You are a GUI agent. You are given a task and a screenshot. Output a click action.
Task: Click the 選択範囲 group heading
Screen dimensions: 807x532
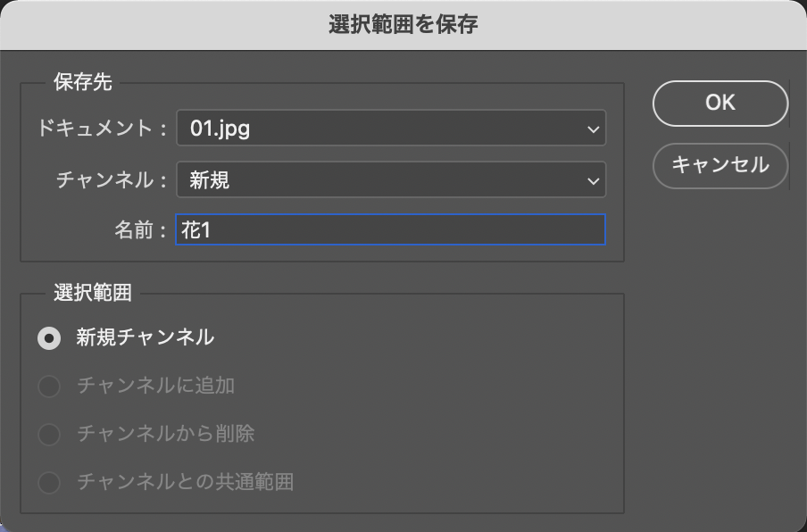coord(93,293)
